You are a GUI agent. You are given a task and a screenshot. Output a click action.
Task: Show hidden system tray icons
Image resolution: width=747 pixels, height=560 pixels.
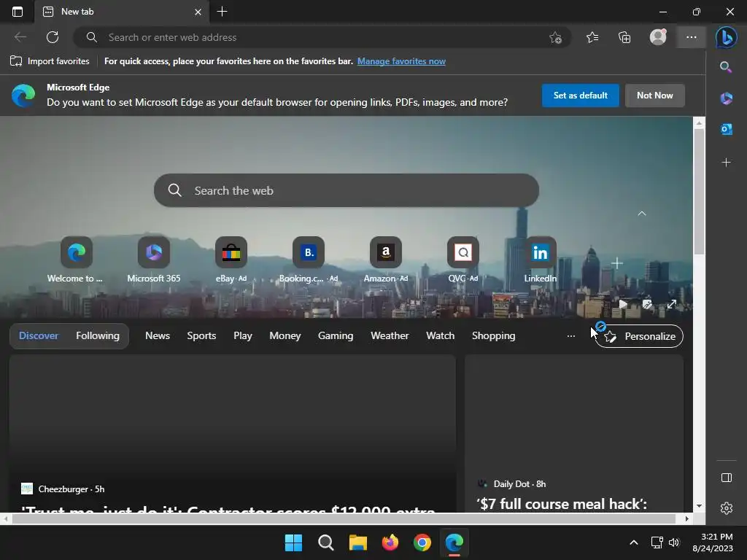pos(634,542)
